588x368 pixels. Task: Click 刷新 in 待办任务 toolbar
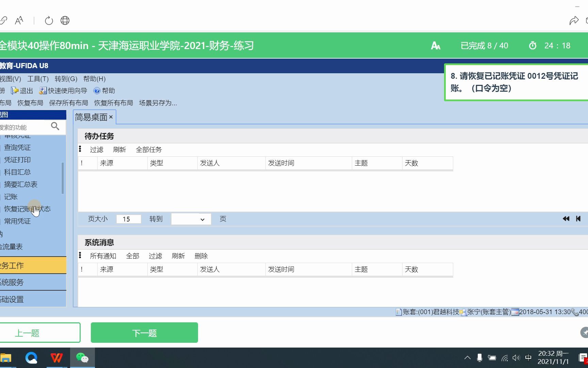[x=119, y=150]
